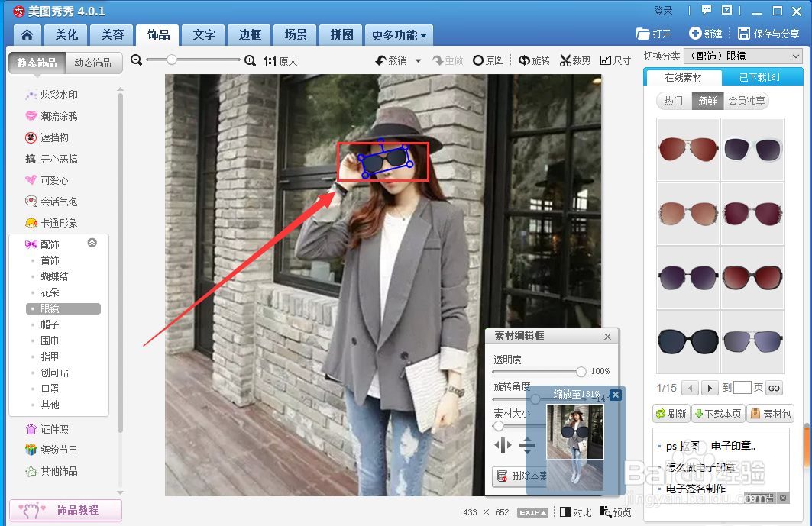Open the 美容 tab
812x526 pixels.
click(x=112, y=34)
